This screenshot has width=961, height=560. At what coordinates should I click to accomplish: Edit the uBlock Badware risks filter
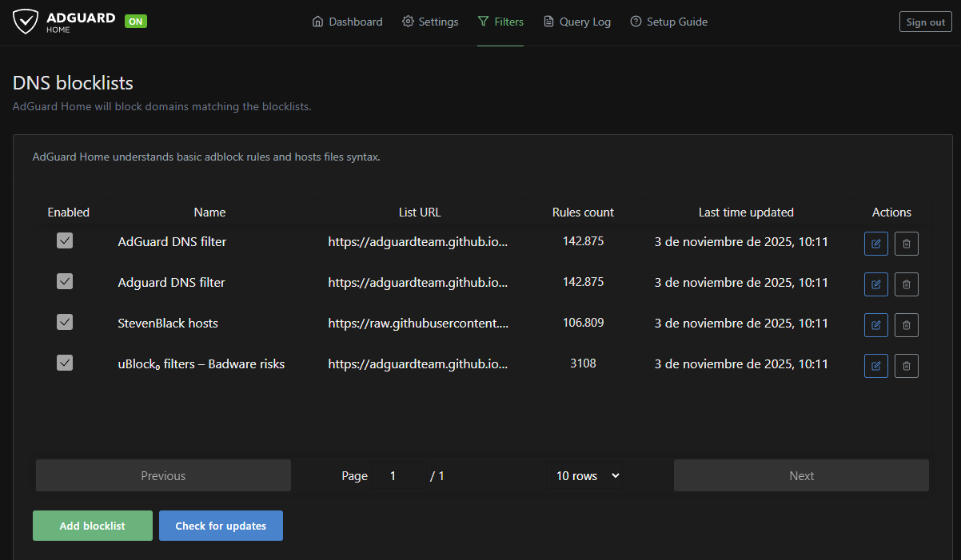[x=875, y=365]
